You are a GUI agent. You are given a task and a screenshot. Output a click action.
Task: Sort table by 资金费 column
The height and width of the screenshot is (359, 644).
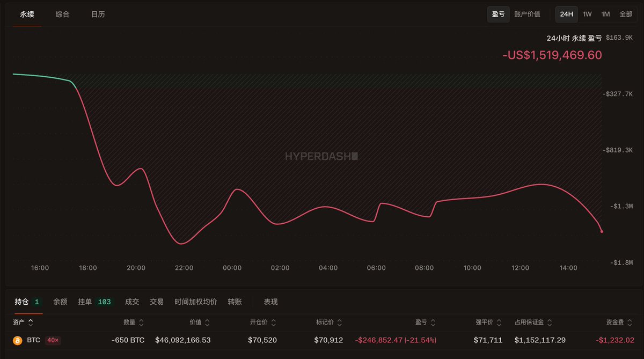620,323
